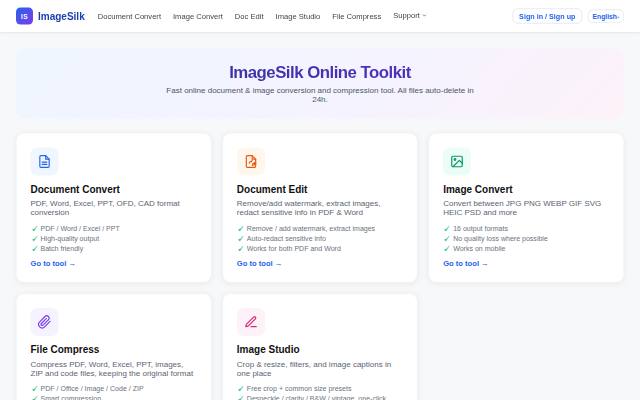Viewport: 640px width, 400px height.
Task: Click the 'Works on mobile' feature line
Action: click(474, 249)
